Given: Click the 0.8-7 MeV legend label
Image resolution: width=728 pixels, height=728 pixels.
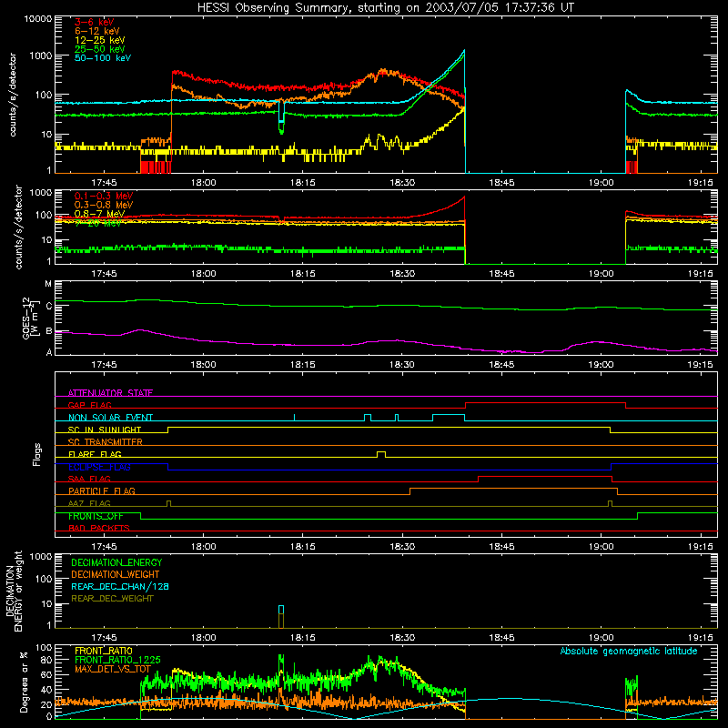Looking at the screenshot, I should [x=99, y=214].
